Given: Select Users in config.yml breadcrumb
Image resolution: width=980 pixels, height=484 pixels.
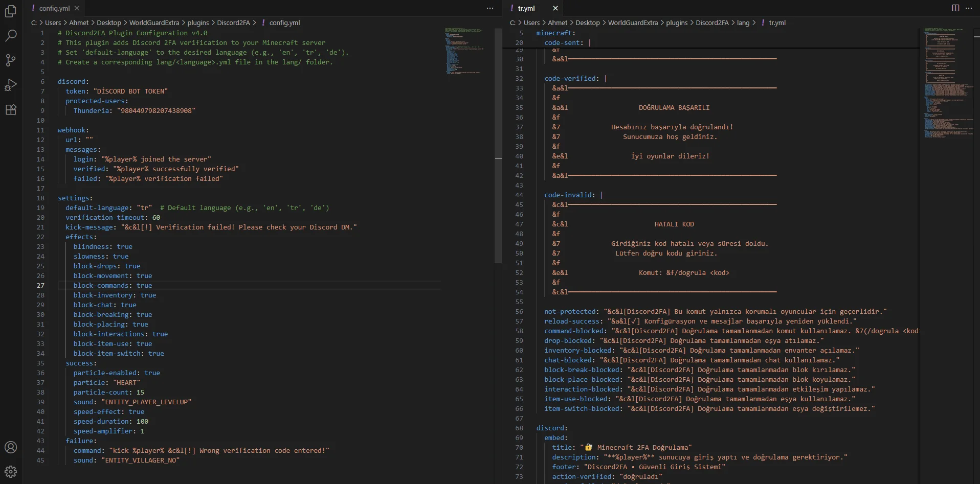Looking at the screenshot, I should coord(53,22).
